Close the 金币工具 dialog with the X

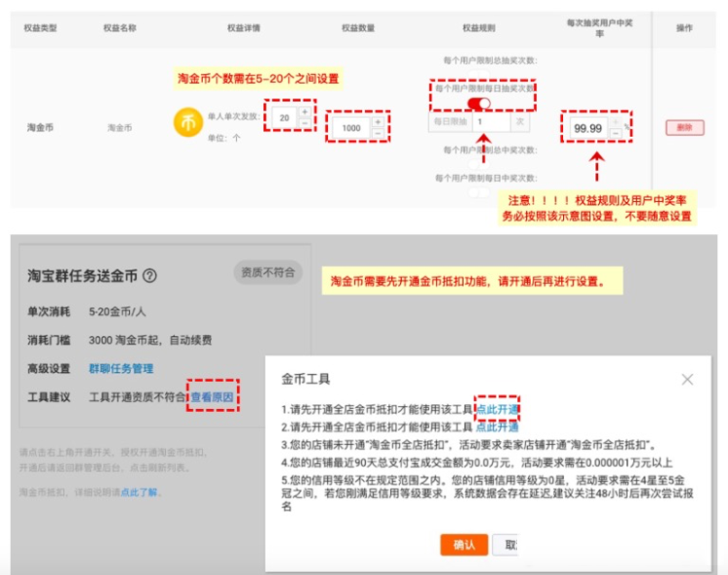[688, 380]
